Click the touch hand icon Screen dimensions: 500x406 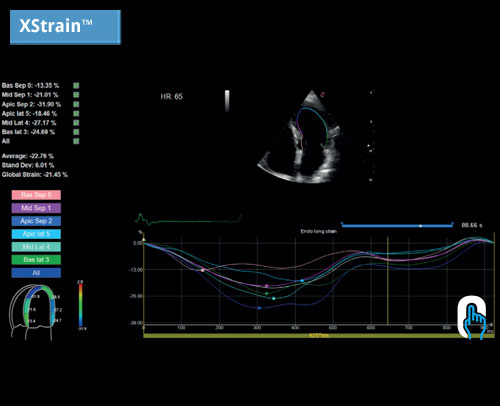(472, 318)
